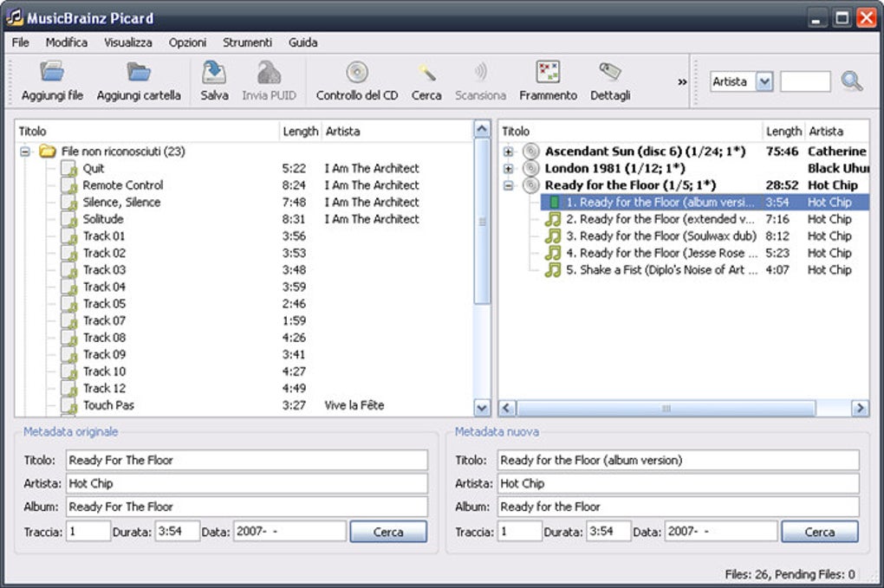The image size is (884, 588).
Task: Open the Strumenti menu
Action: (x=247, y=42)
